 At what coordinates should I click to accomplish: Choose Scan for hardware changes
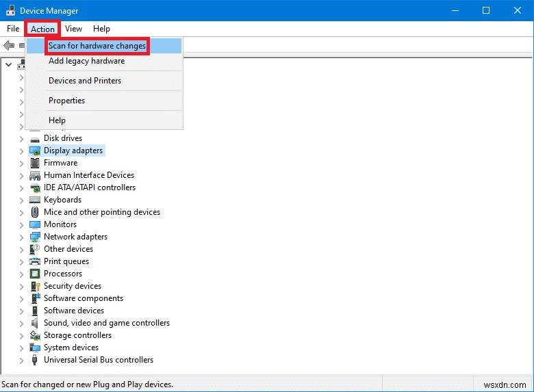click(104, 46)
